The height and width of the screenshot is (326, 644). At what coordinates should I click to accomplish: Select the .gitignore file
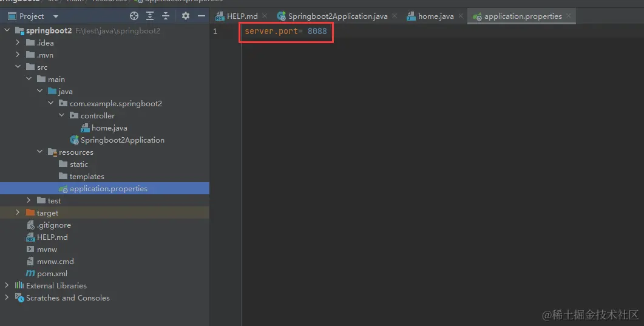[x=54, y=225]
